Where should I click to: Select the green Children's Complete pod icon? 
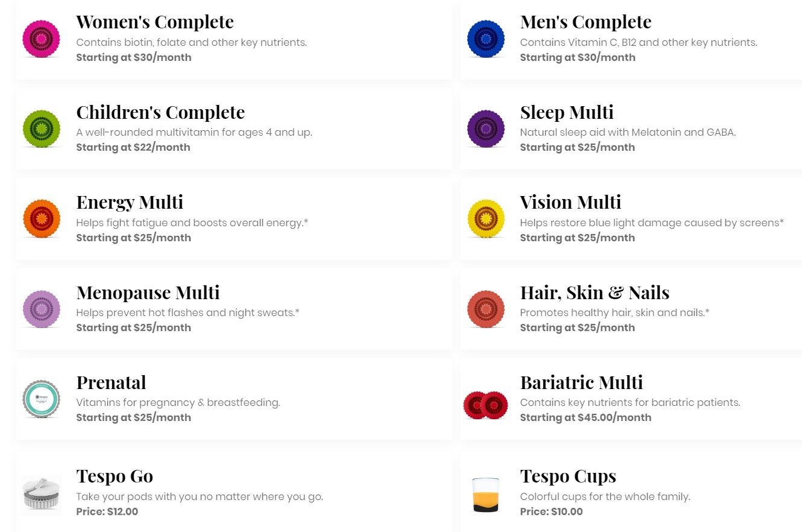(x=41, y=129)
